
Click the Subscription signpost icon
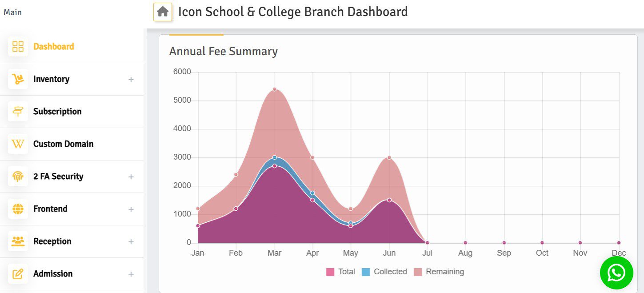(x=18, y=112)
